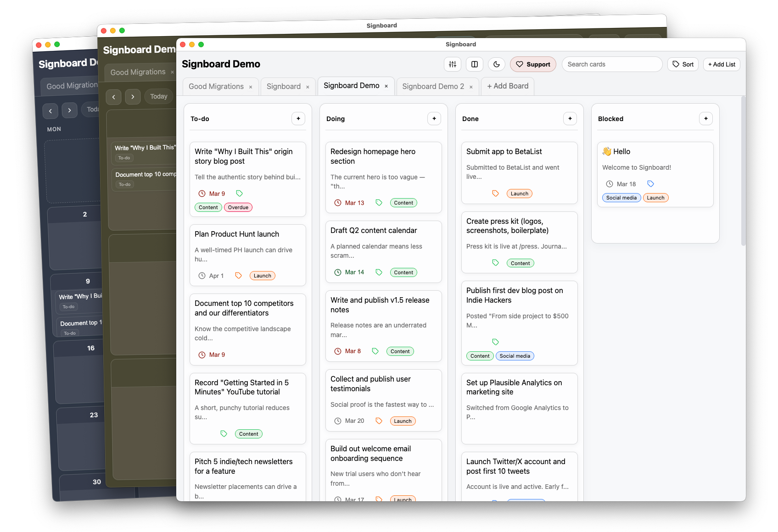
Task: Open the Add Board tab
Action: [507, 86]
